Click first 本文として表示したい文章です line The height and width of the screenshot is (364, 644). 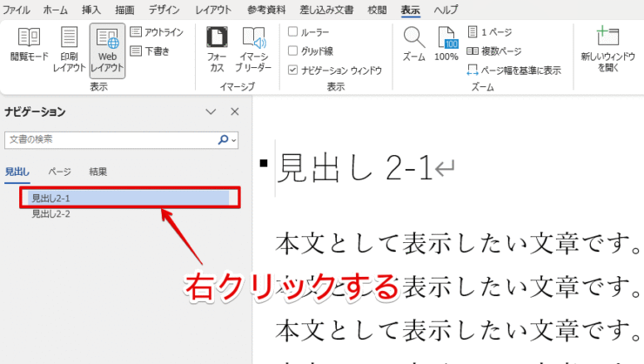458,243
